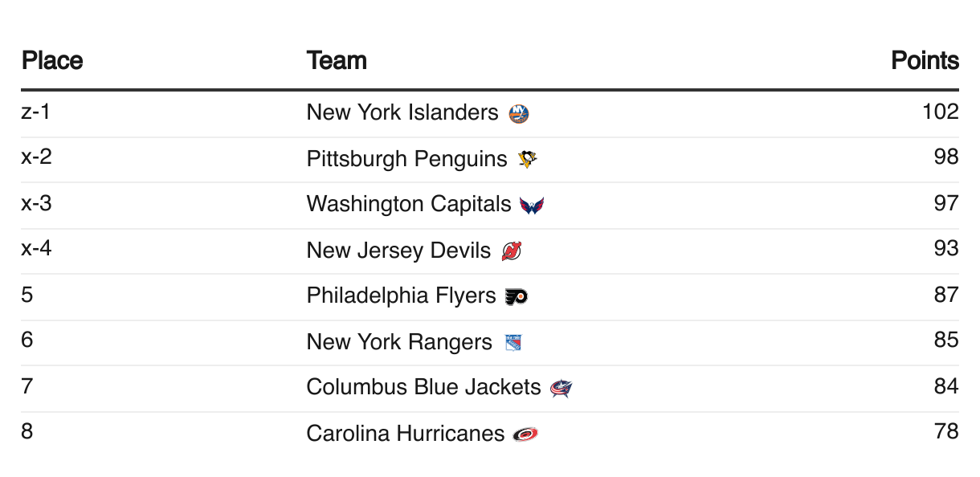This screenshot has height=477, width=980.
Task: Sort by the Points column header
Action: pyautogui.click(x=925, y=61)
